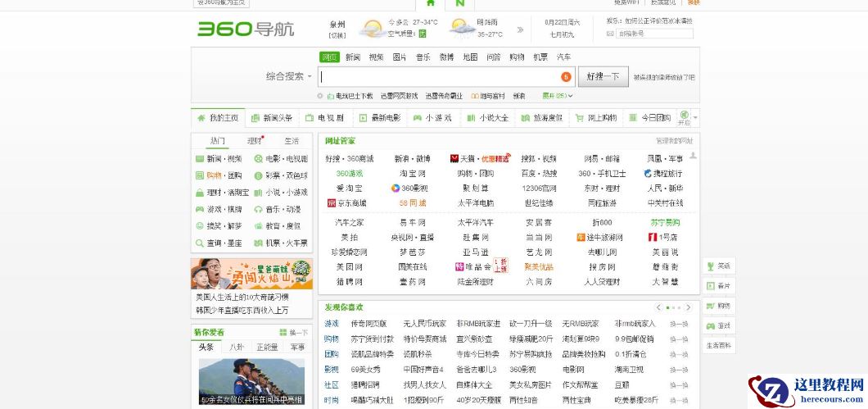The height and width of the screenshot is (409, 868).
Task: Open 网上购物 with the cart icon
Action: click(596, 118)
